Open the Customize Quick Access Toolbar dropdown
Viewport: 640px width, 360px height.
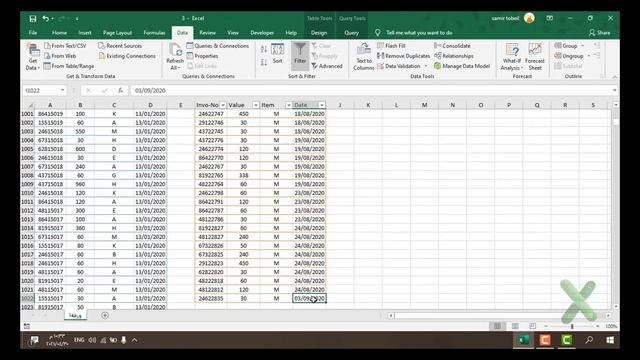point(77,18)
